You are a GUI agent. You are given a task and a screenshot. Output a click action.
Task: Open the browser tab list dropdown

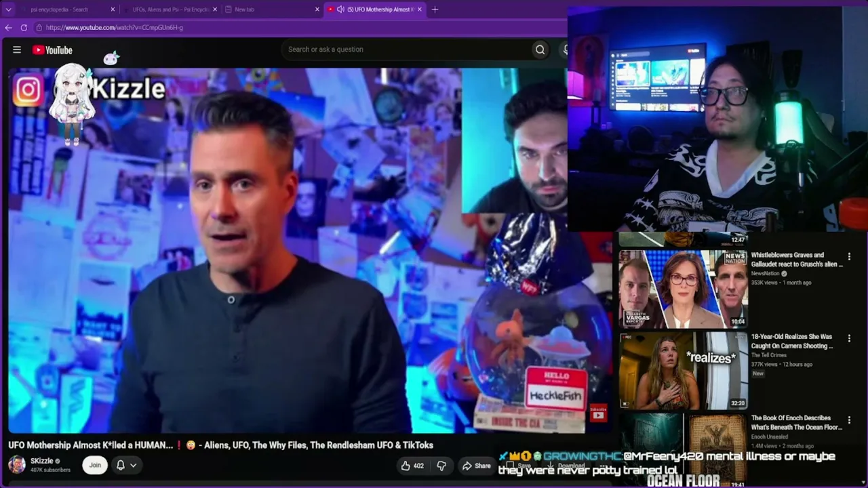(8, 9)
